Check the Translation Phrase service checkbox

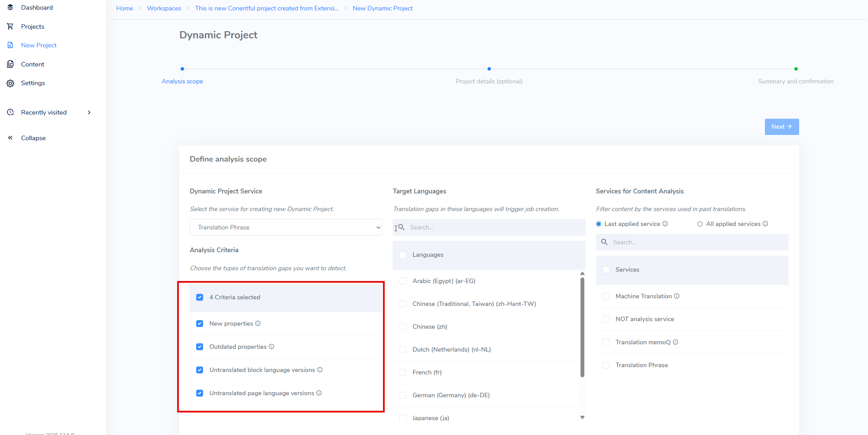click(606, 365)
